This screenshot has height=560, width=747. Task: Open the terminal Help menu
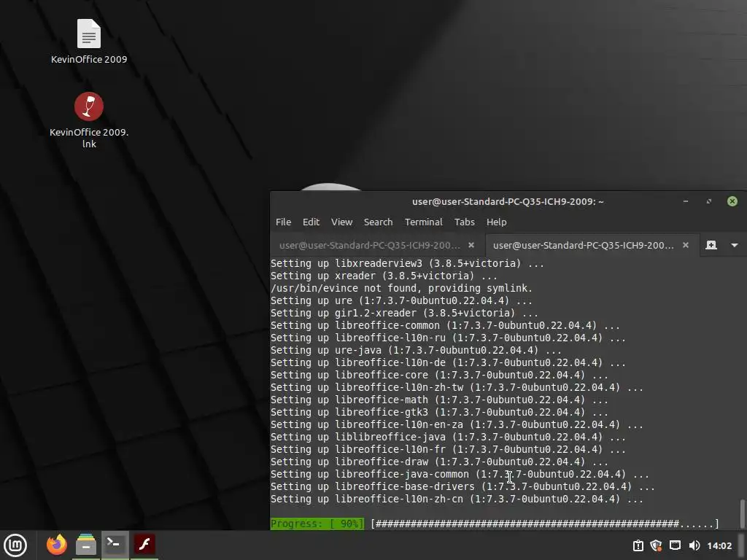(496, 222)
